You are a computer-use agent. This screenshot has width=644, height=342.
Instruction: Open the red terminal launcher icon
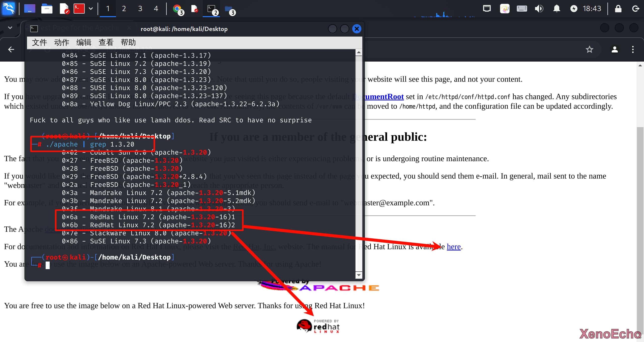79,9
